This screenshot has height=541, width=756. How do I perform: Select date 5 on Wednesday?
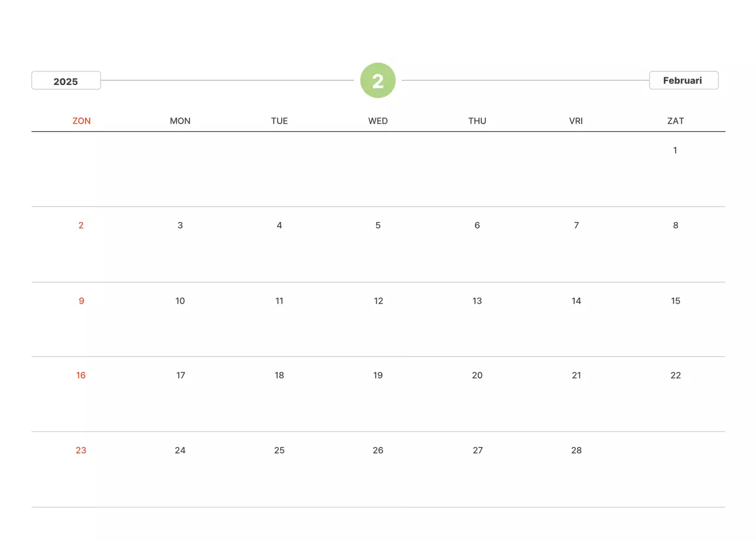click(x=378, y=225)
